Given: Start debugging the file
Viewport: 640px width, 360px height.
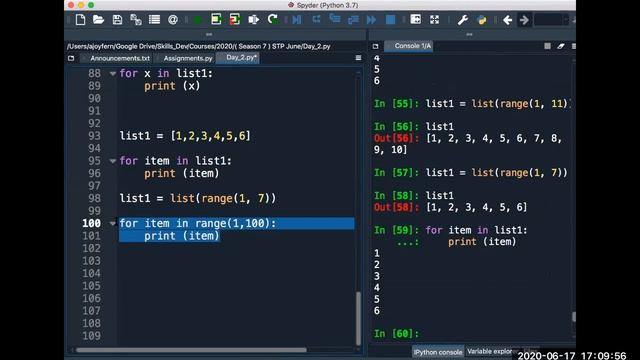Looking at the screenshot, I should pyautogui.click(x=297, y=20).
